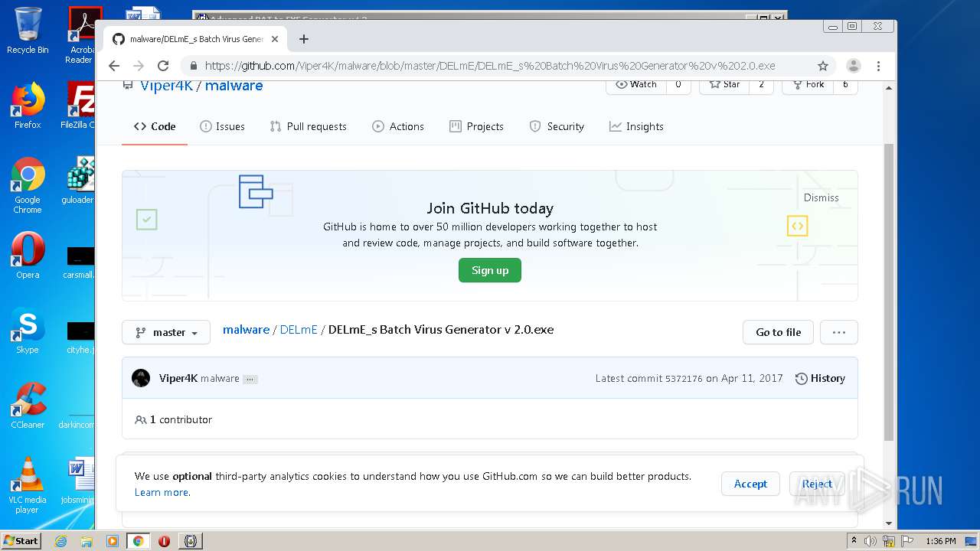Open Firefox desktop shortcut
The height and width of the screenshot is (551, 980).
[28, 106]
